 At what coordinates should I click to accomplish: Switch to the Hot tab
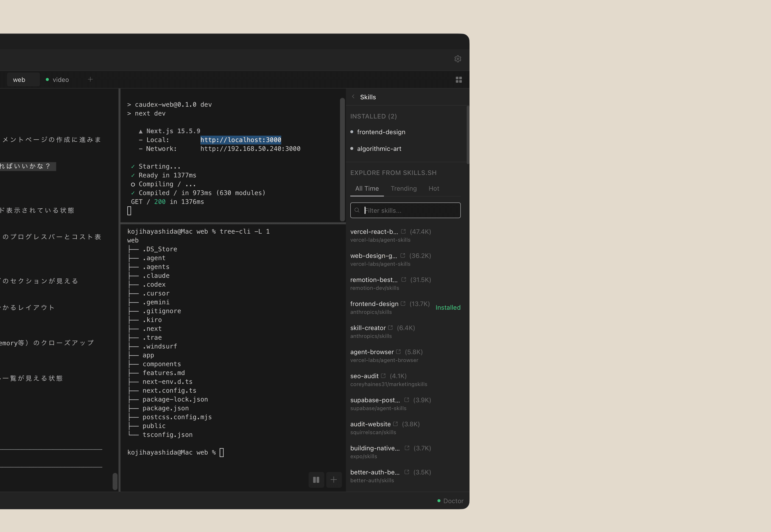tap(434, 189)
